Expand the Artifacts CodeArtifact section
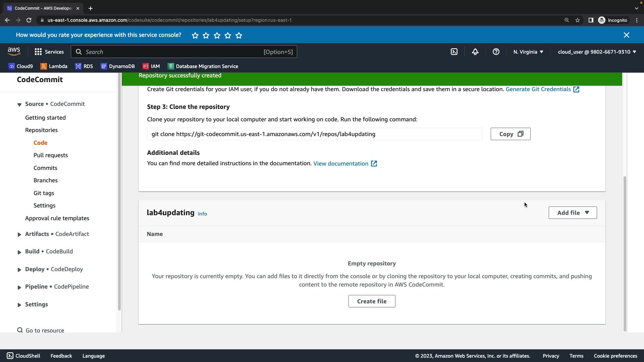The image size is (644, 362). [x=19, y=234]
